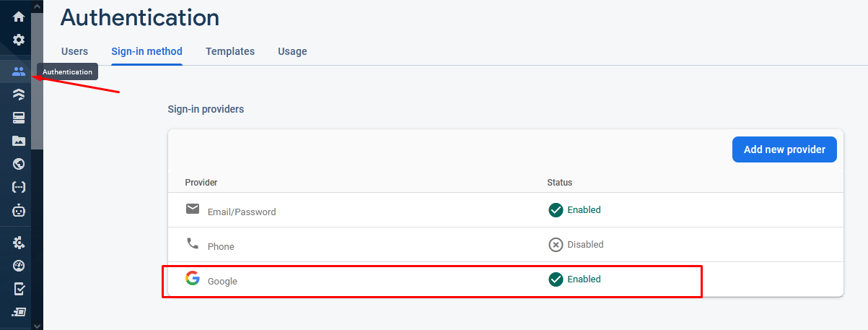Open Crashlytics icon in sidebar
The image size is (868, 330).
click(19, 242)
